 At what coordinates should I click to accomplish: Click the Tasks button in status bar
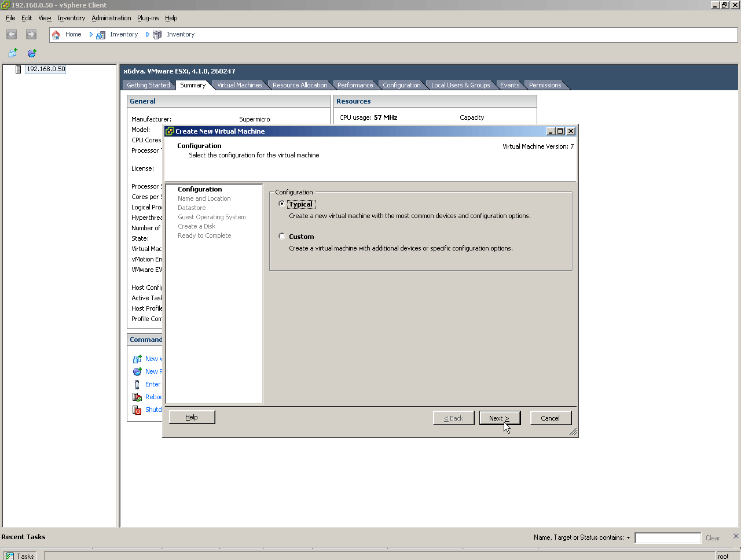pos(20,556)
